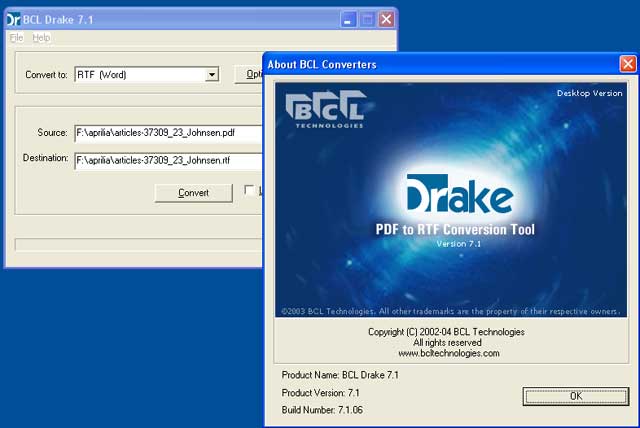Click the progress bar in BCL Drake window

[138, 244]
